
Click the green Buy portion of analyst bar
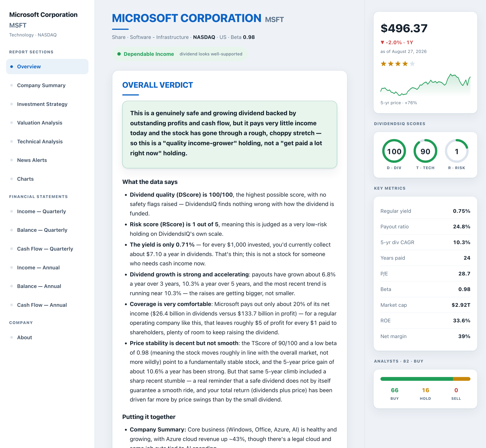coord(417,379)
